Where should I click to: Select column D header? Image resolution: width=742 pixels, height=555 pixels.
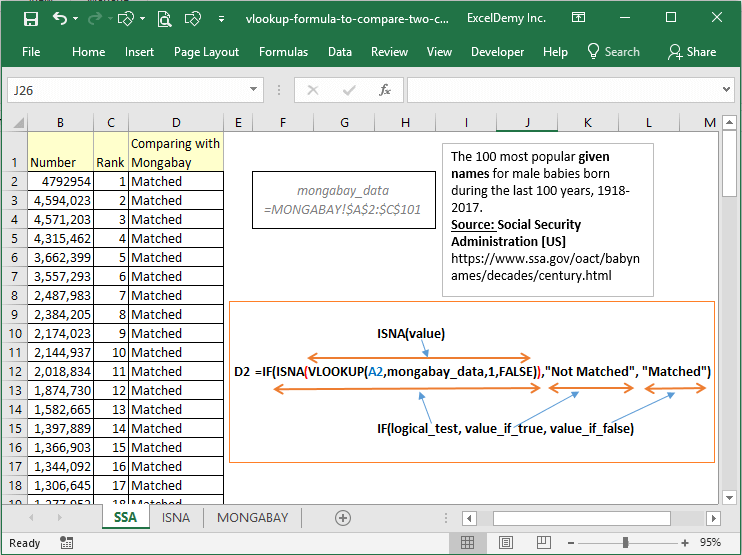[x=176, y=123]
